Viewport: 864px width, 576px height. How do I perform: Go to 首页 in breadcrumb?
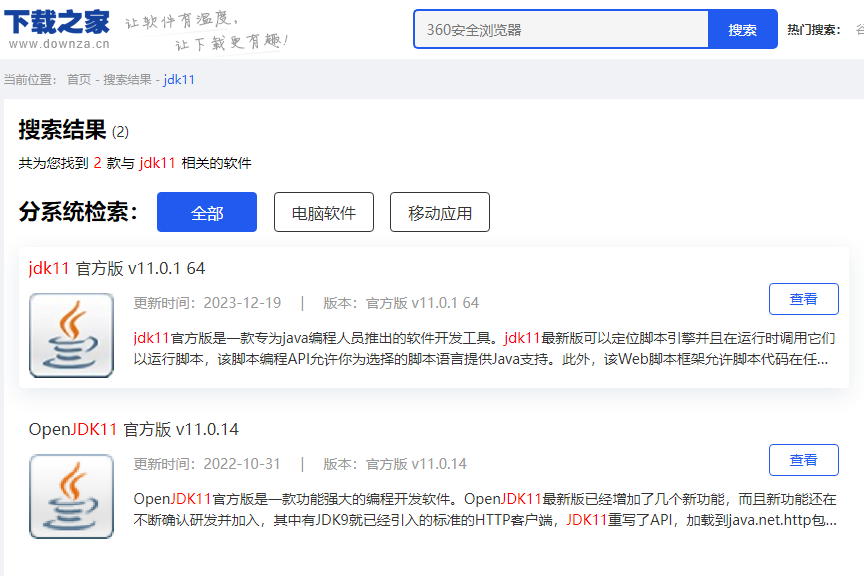79,80
